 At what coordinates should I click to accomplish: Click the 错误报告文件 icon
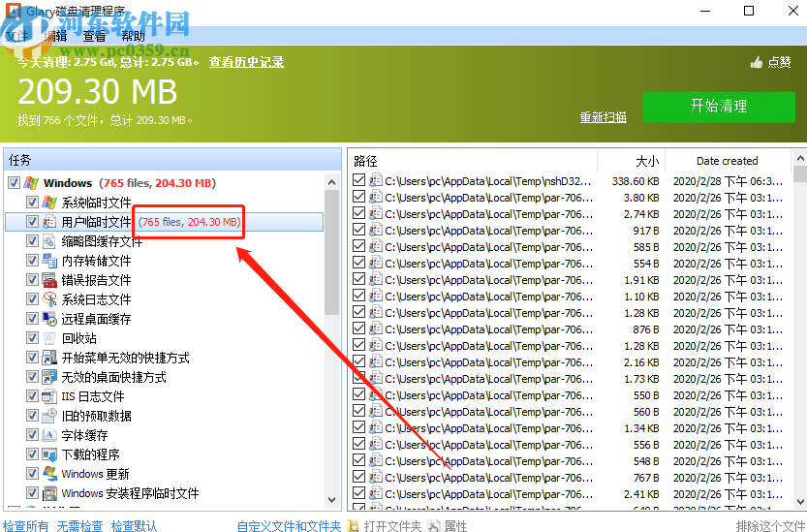(49, 280)
